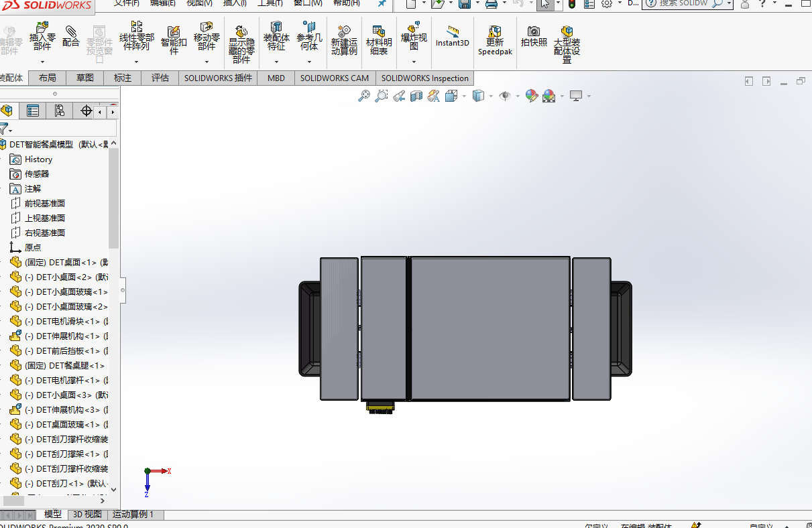Open the 新建运动算例 new motion study tool

(x=344, y=41)
